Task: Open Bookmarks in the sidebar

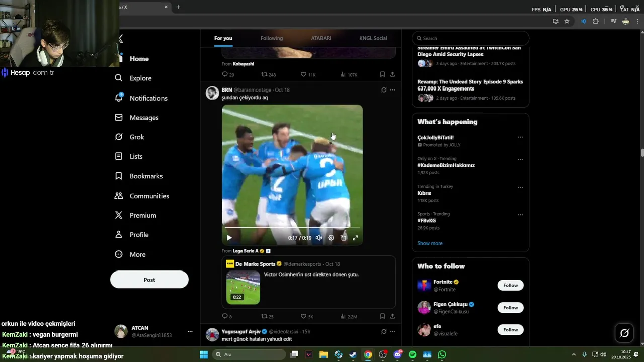Action: coord(139,176)
